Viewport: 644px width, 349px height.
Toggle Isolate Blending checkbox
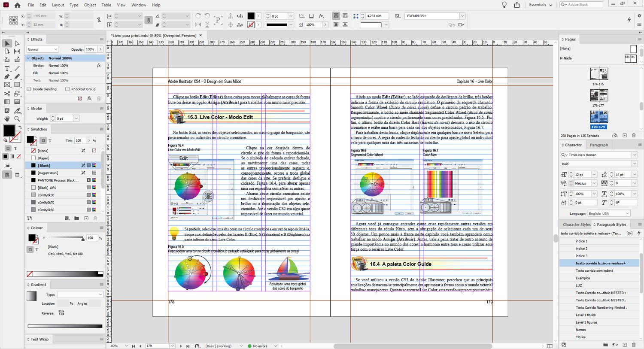coord(29,89)
